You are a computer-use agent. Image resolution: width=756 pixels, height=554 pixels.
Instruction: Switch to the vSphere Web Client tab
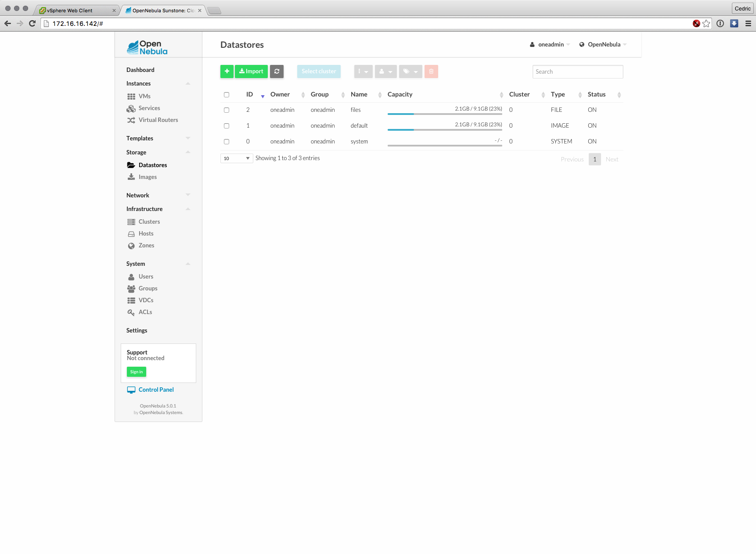pyautogui.click(x=72, y=11)
